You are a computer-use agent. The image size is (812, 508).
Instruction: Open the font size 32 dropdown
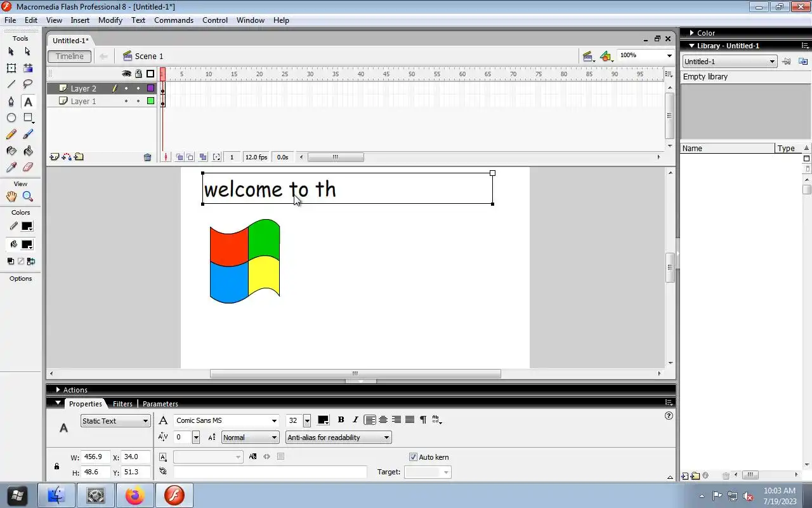click(307, 420)
